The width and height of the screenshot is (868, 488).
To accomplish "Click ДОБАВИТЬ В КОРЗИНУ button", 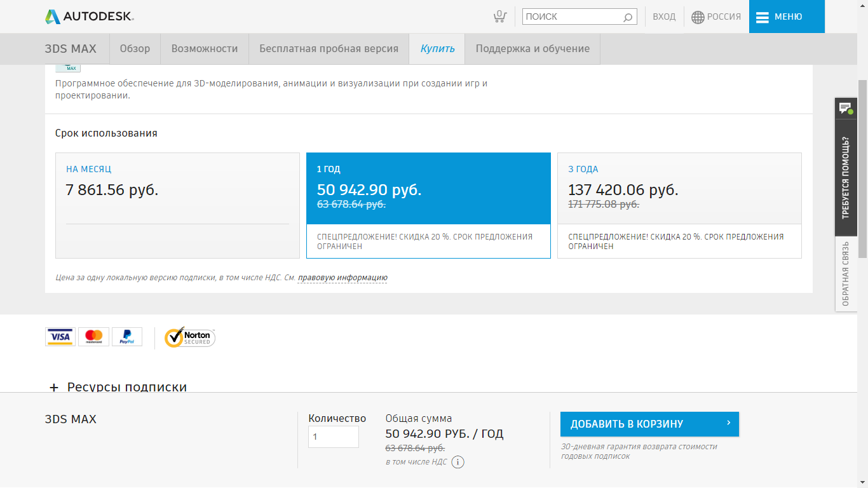I will pyautogui.click(x=649, y=424).
